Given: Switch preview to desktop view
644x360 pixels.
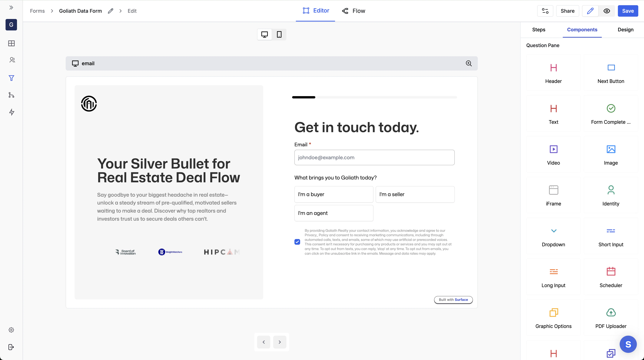Looking at the screenshot, I should (264, 34).
